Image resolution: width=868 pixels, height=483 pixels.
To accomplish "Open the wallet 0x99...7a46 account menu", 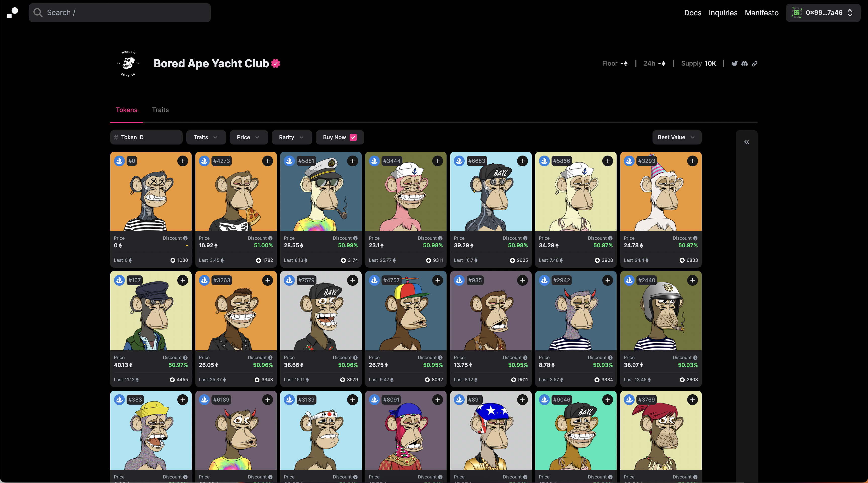I will pos(823,13).
